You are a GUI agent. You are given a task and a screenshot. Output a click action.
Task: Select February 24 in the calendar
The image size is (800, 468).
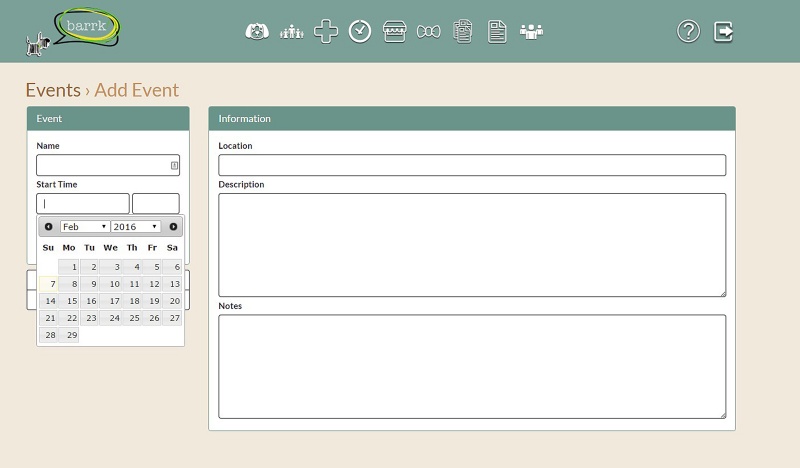coord(111,318)
